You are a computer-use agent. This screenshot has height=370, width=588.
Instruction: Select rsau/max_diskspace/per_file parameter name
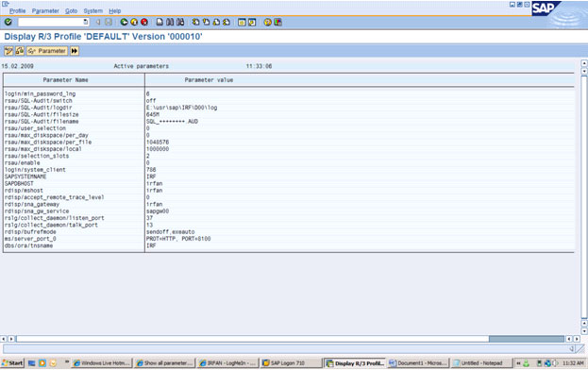click(48, 143)
